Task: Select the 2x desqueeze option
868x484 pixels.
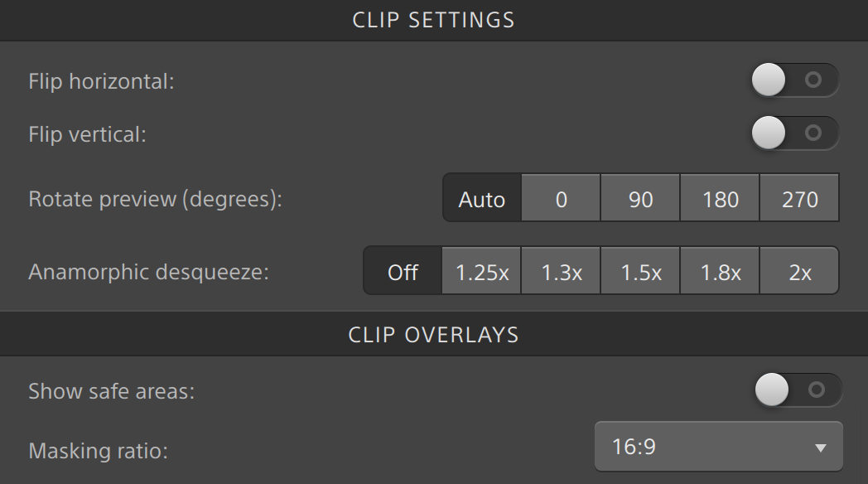Action: tap(799, 271)
